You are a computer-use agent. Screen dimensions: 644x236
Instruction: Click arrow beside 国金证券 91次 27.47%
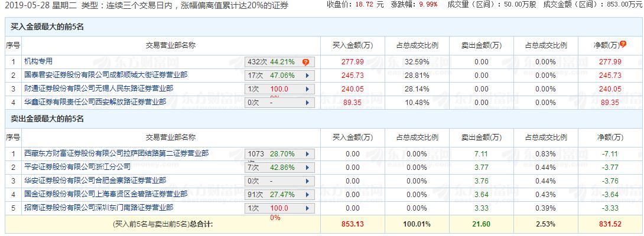point(306,195)
